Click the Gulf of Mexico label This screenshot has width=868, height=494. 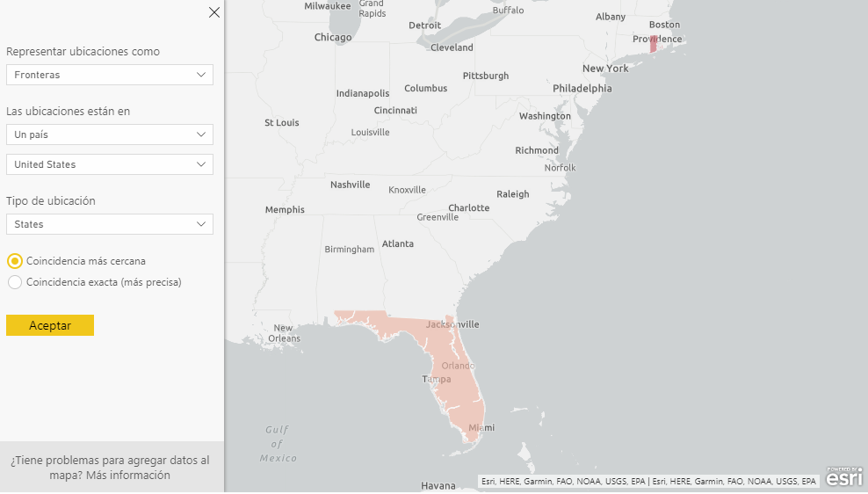click(x=278, y=444)
